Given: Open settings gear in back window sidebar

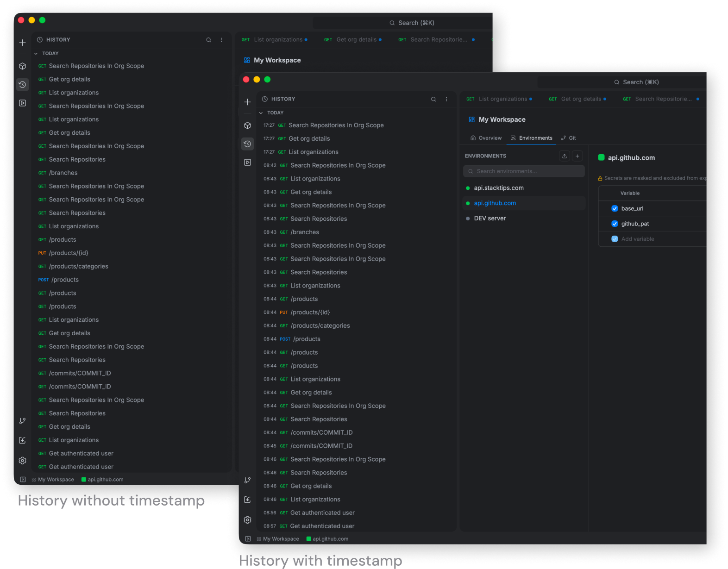Looking at the screenshot, I should coord(22,461).
